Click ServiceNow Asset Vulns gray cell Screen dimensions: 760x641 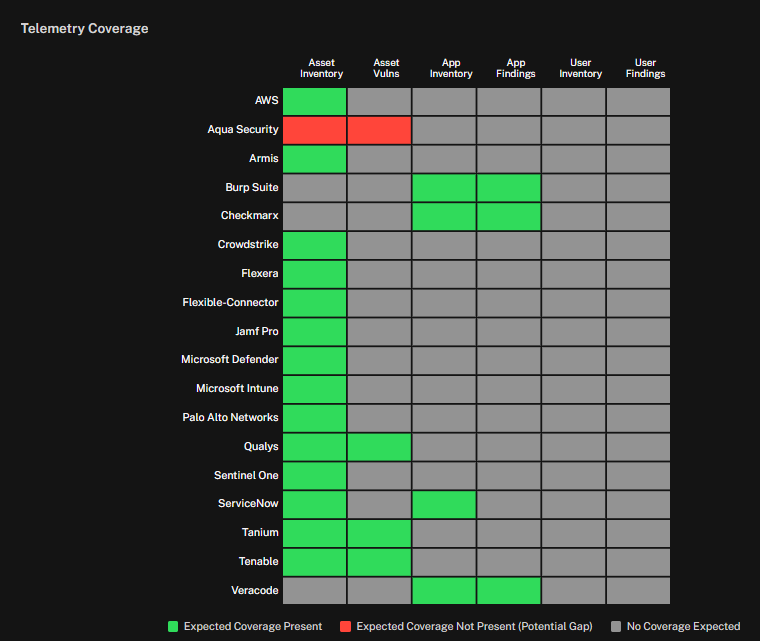(379, 504)
